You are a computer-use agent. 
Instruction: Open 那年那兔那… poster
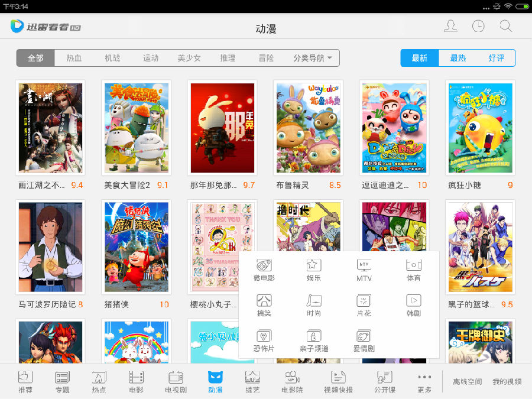(222, 128)
